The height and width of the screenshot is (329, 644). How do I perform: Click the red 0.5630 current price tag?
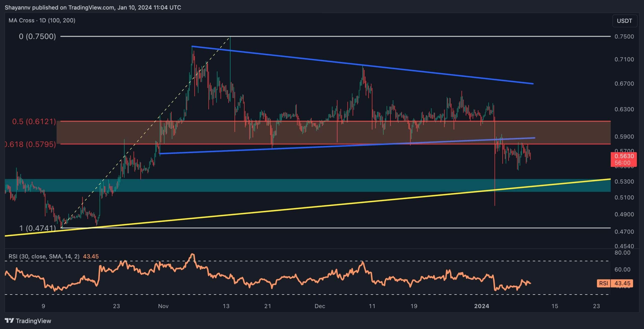624,156
